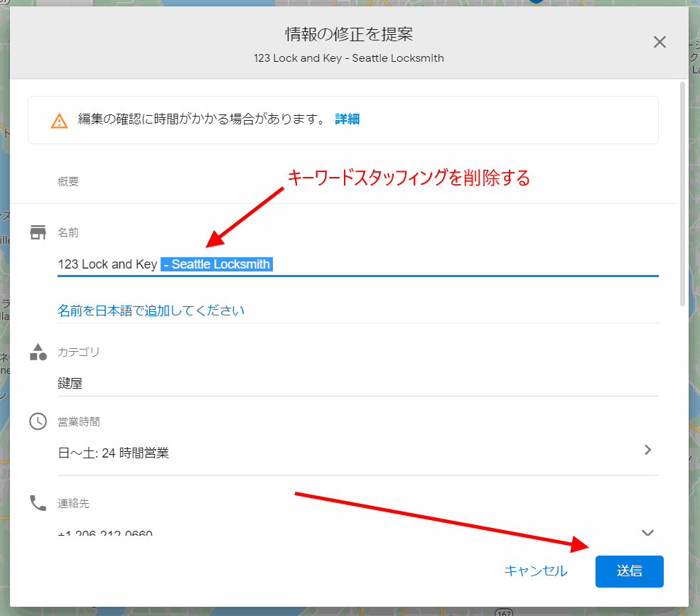Select the 鍵屋 category field
The width and height of the screenshot is (700, 616).
point(357,383)
